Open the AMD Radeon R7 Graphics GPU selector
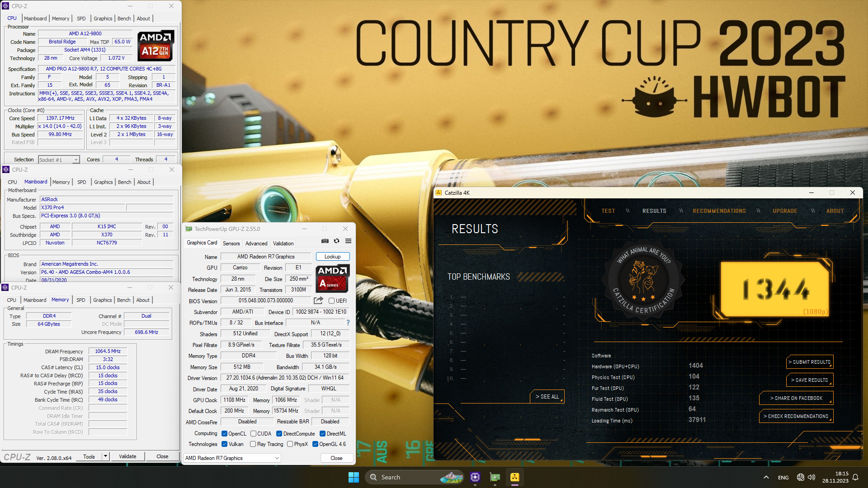 232,458
